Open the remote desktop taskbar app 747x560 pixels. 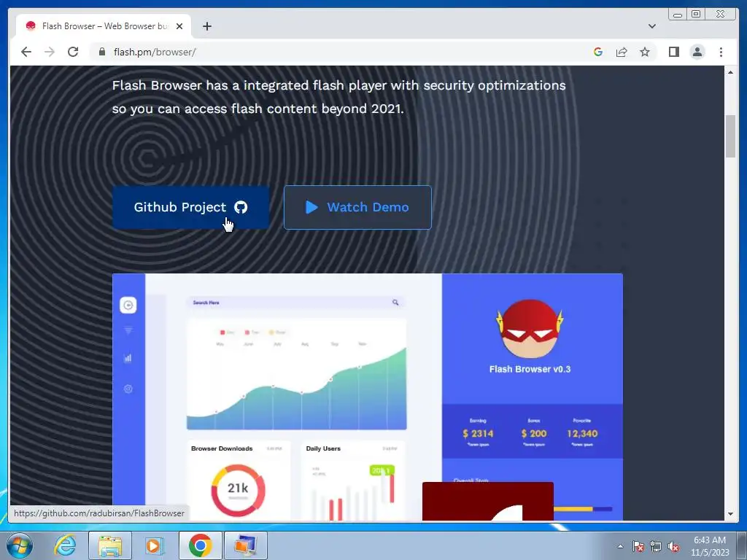coord(245,545)
